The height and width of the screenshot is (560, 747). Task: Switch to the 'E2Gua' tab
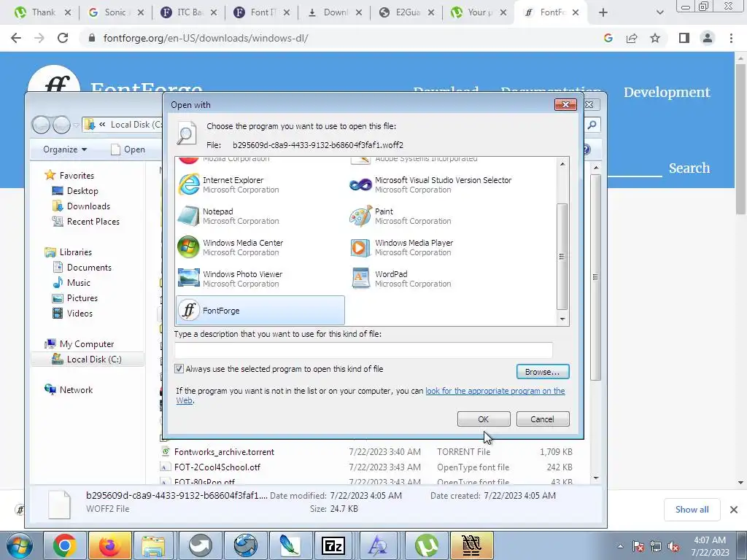[407, 12]
